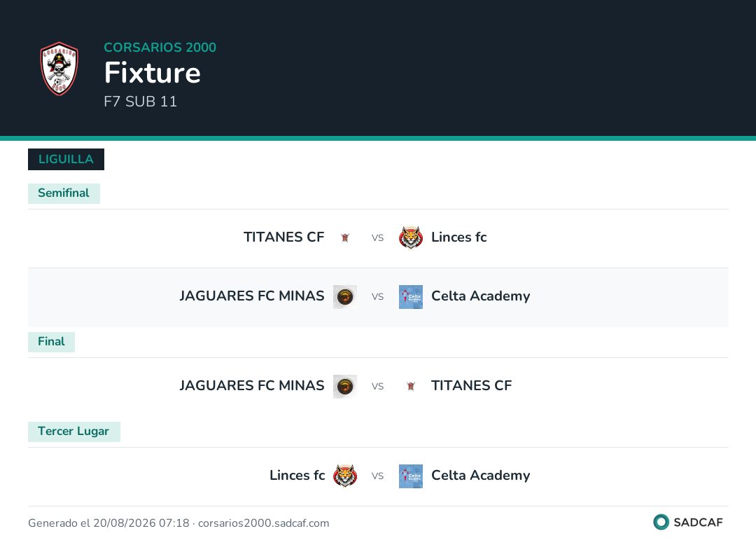756x559 pixels.
Task: Click Linces fc logo in Tercer Lugar
Action: coord(345,476)
